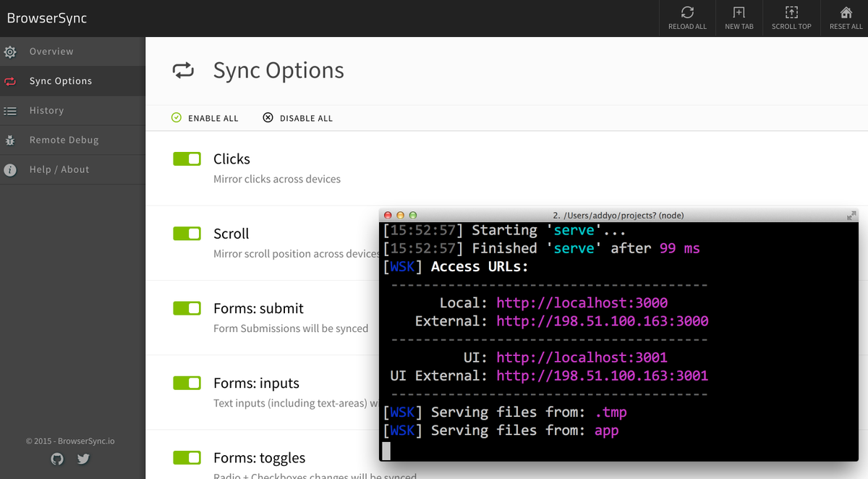868x479 pixels.
Task: Click the BrowserSync logo title
Action: point(47,18)
